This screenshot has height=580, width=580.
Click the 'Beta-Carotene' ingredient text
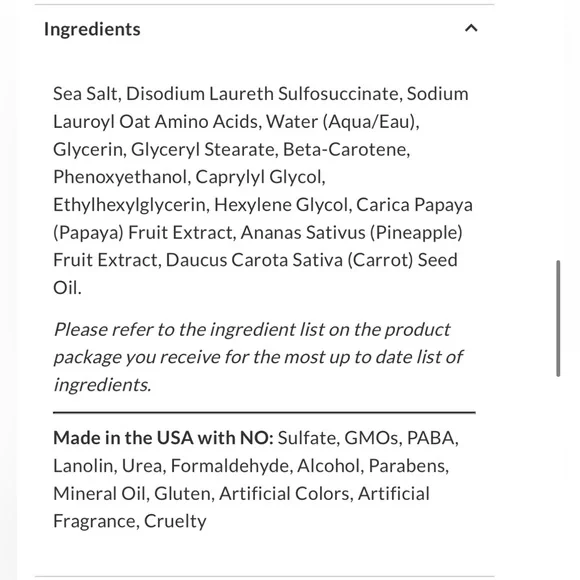[x=344, y=149]
